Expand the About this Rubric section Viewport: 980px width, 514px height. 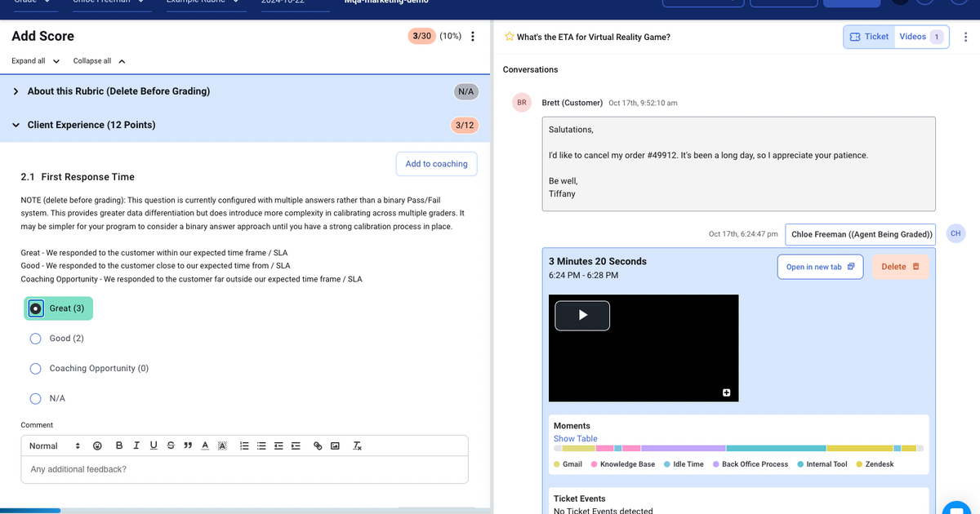click(16, 91)
